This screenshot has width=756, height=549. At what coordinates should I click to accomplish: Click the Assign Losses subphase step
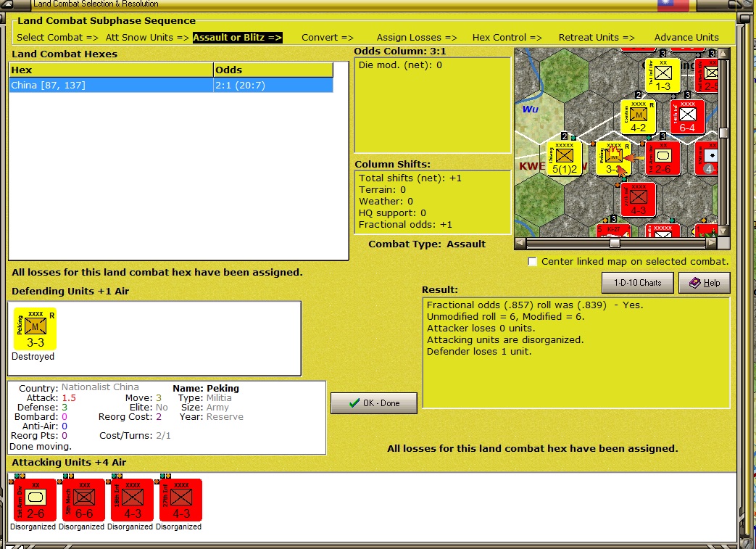[x=417, y=37]
